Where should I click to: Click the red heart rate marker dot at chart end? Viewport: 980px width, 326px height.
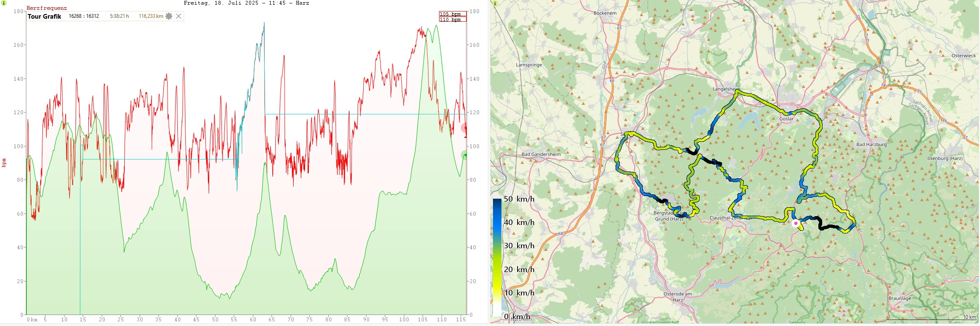pos(465,128)
